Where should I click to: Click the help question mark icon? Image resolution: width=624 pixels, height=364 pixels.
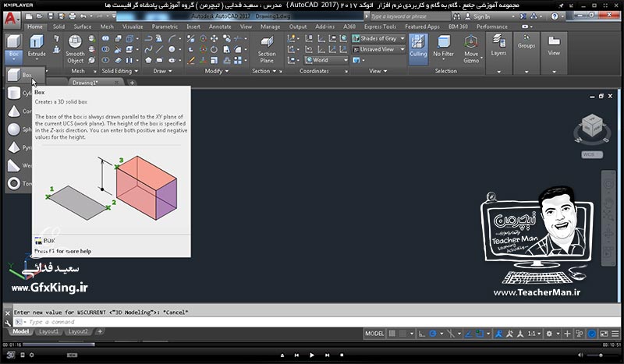click(x=555, y=16)
